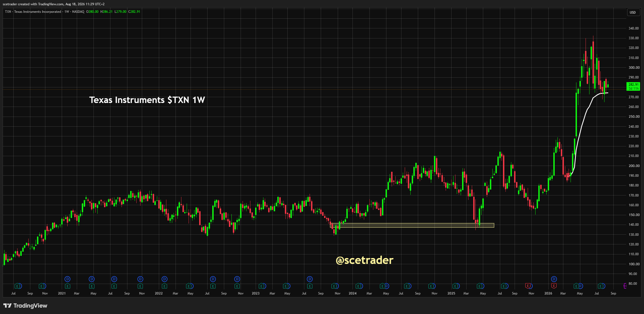Open the July 2023 earnings E marker

click(310, 286)
